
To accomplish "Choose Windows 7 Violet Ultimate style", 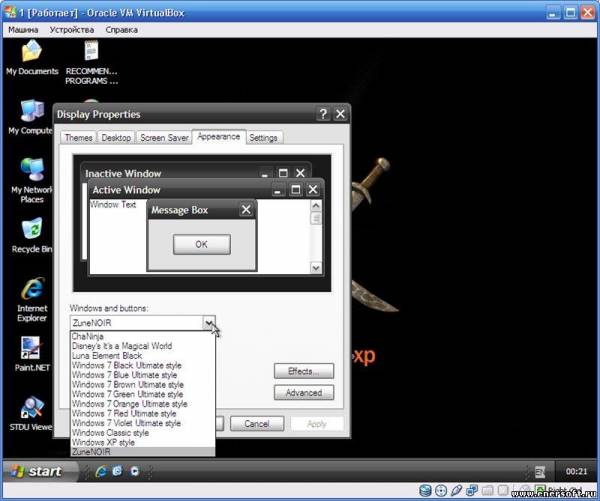I will (142, 423).
